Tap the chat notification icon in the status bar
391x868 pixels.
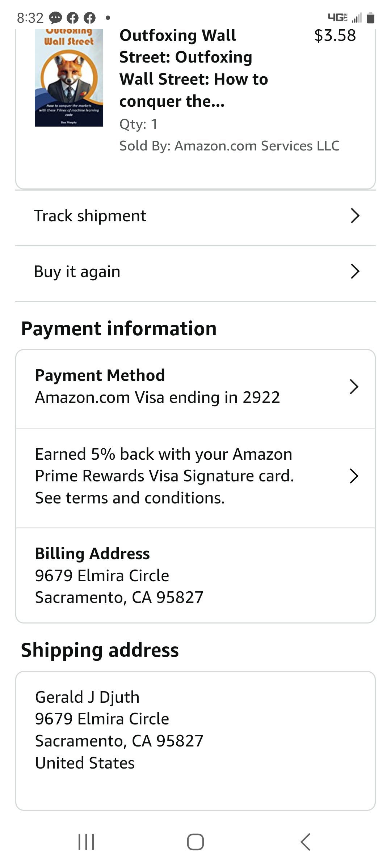[55, 18]
